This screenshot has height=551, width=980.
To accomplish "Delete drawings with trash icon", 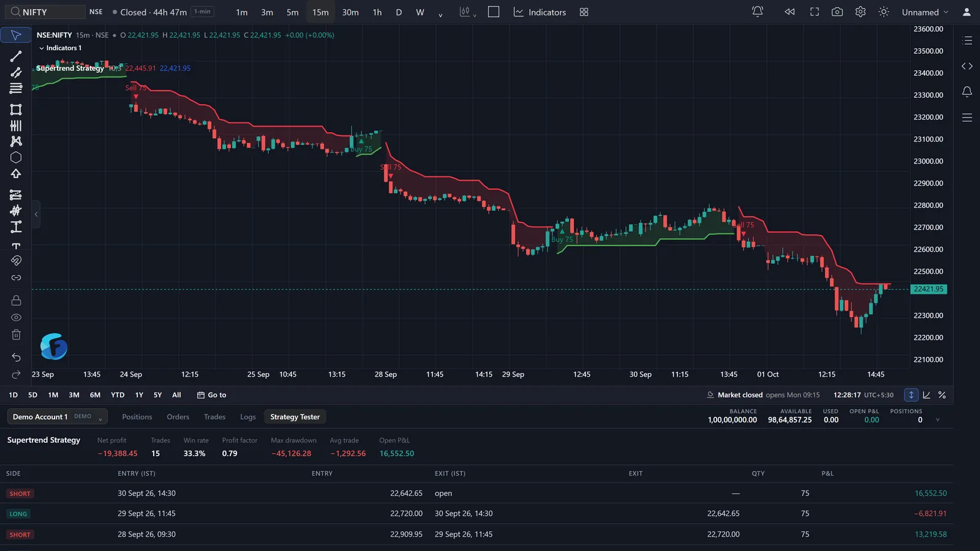I will pyautogui.click(x=16, y=334).
